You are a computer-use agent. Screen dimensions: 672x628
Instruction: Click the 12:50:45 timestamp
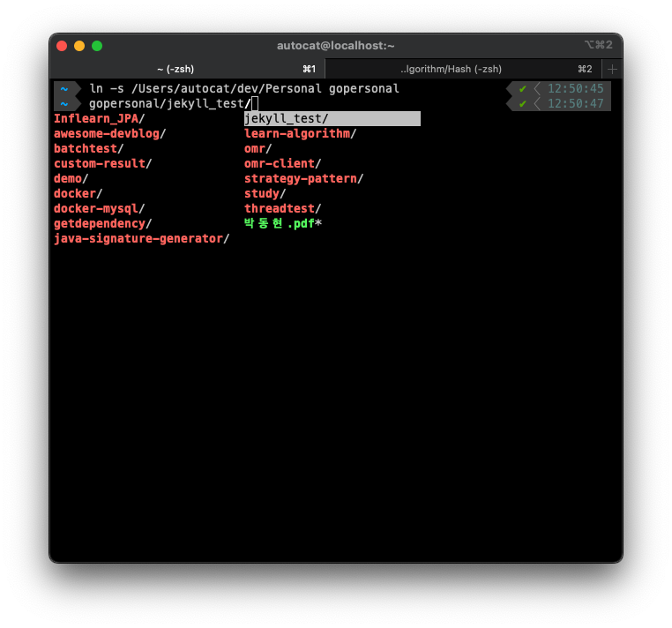click(576, 89)
